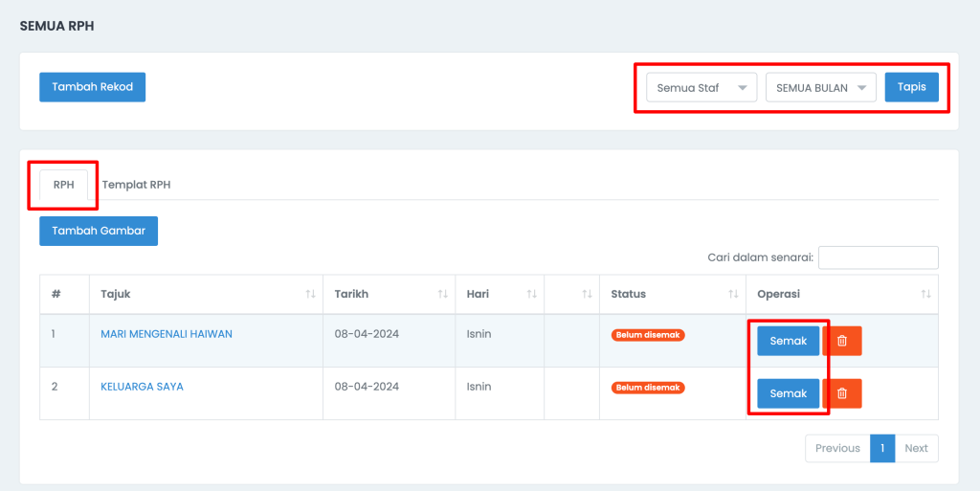Open the KELUARGA SAYA link
This screenshot has height=491, width=980.
(142, 387)
